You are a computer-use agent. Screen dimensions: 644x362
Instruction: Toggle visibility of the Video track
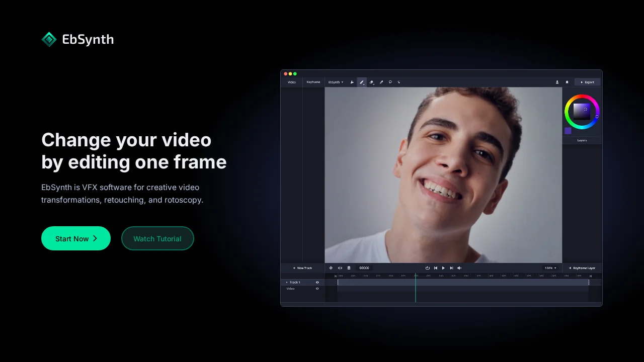point(317,289)
